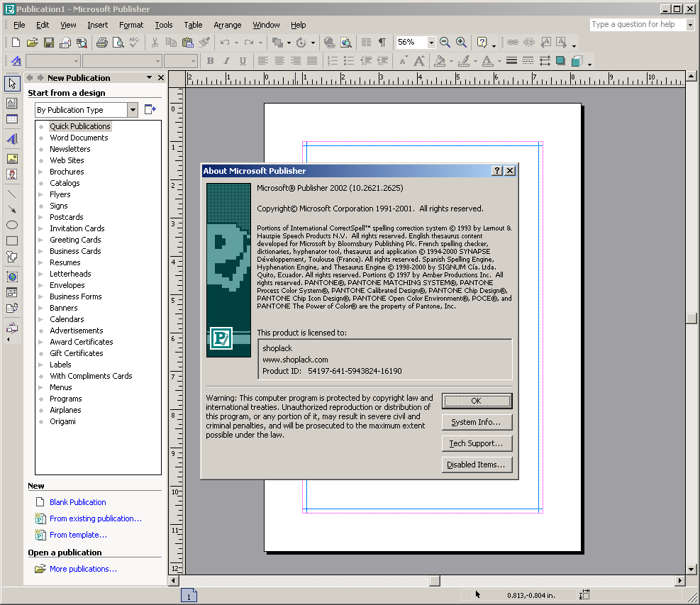Open the By Publication Type dropdown
Viewport: 700px width, 605px height.
(x=133, y=110)
